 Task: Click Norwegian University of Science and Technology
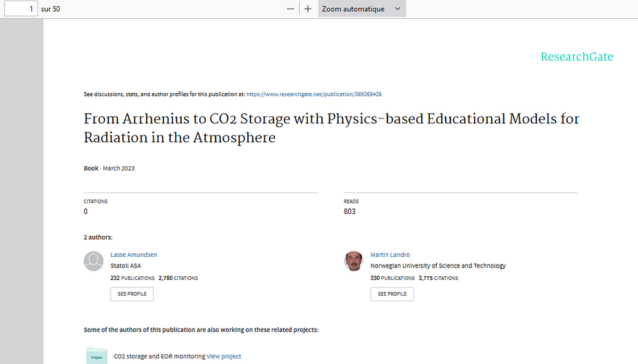coord(438,266)
